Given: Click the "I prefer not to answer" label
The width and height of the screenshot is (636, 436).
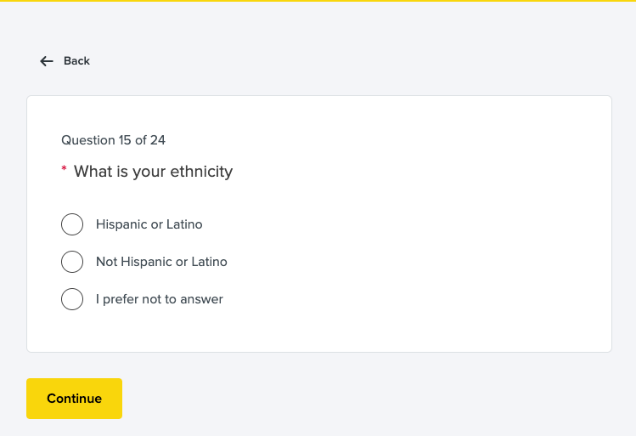Looking at the screenshot, I should [x=159, y=299].
